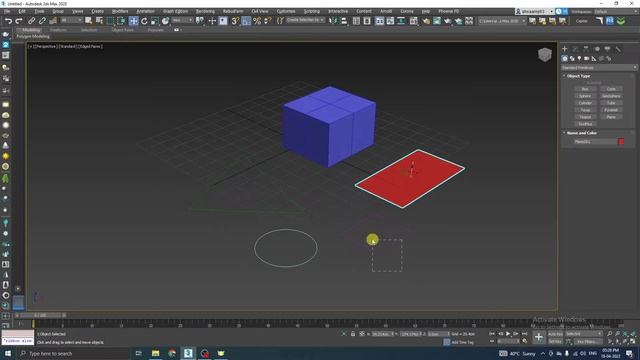Screen dimensions: 640x360
Task: Click the Align tool icon
Action: tap(344, 21)
